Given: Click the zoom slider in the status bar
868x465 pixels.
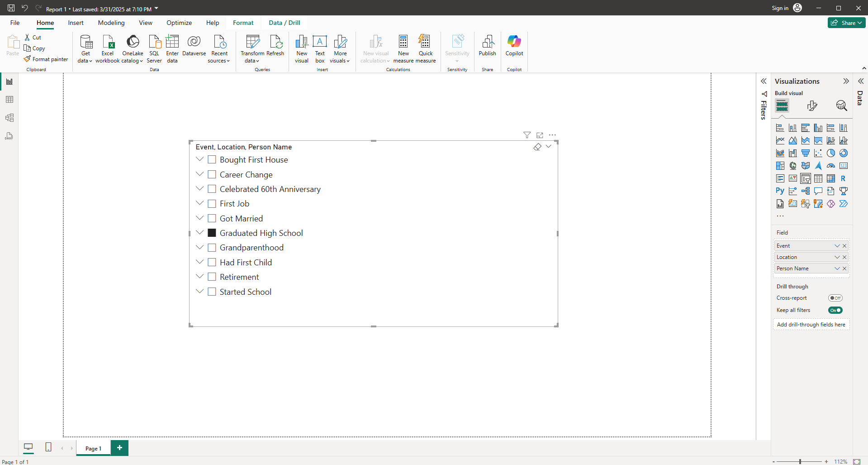Looking at the screenshot, I should tap(800, 461).
